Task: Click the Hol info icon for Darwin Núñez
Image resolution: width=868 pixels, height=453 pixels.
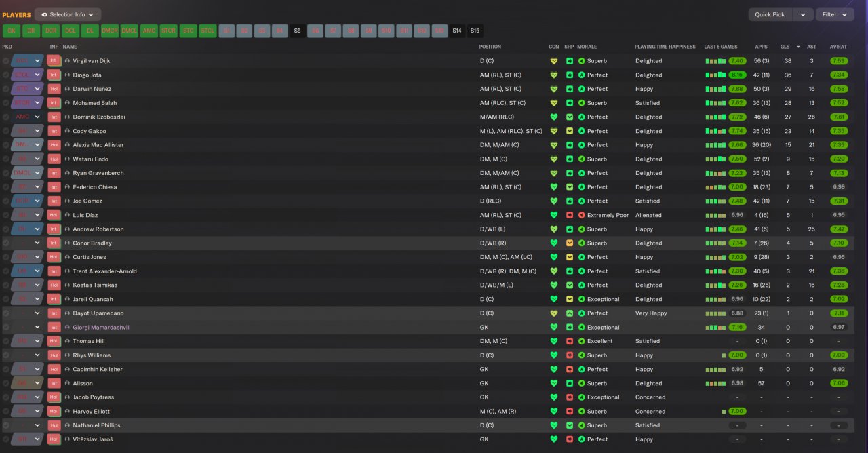Action: 54,89
